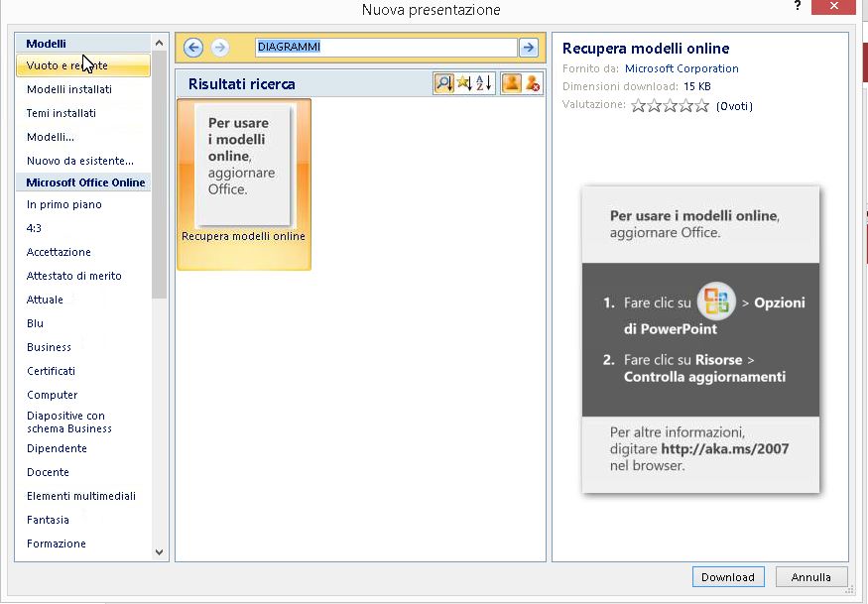This screenshot has height=604, width=868.
Task: Select Elementi multimediali category
Action: (x=81, y=496)
